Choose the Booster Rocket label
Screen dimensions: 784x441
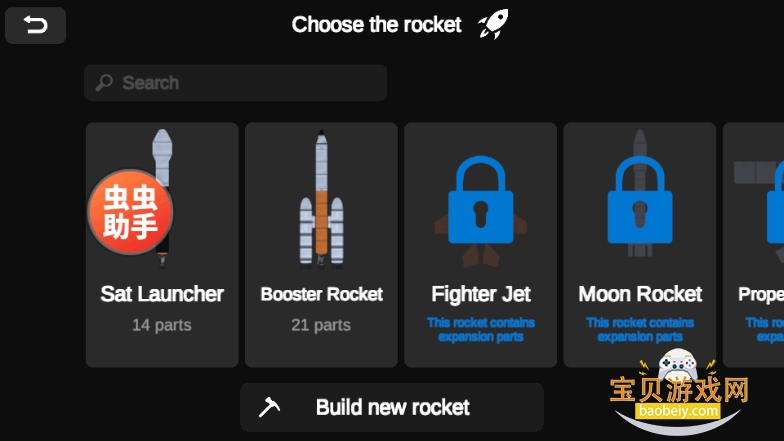[321, 294]
